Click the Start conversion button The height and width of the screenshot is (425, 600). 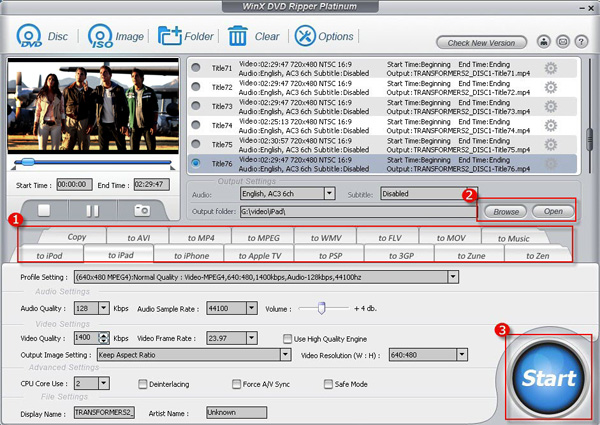[x=549, y=378]
